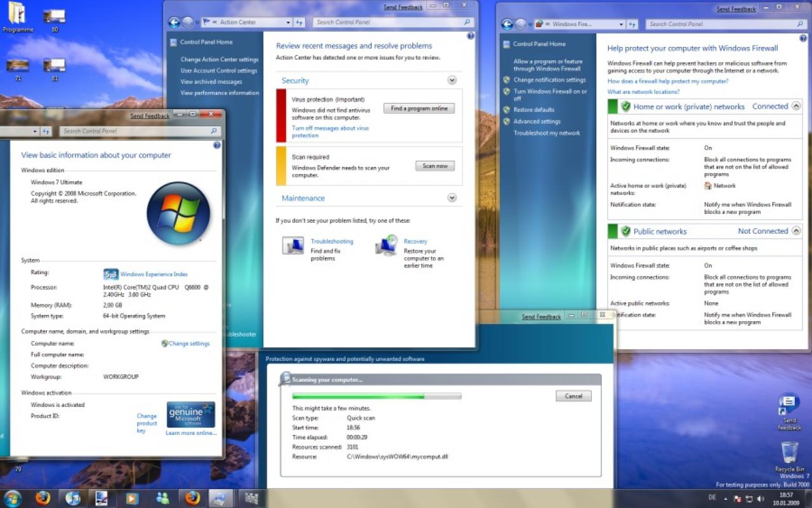
Task: Open firewall Change notification settings link
Action: click(549, 80)
